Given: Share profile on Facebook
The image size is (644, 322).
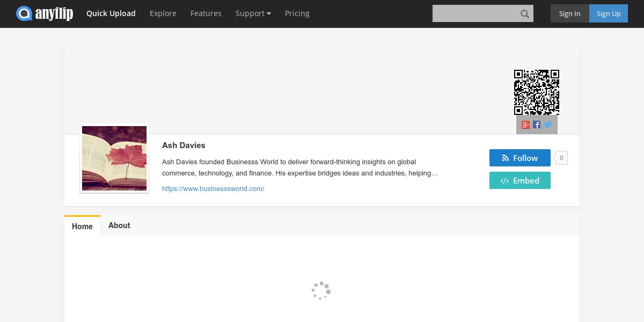Looking at the screenshot, I should tap(537, 125).
